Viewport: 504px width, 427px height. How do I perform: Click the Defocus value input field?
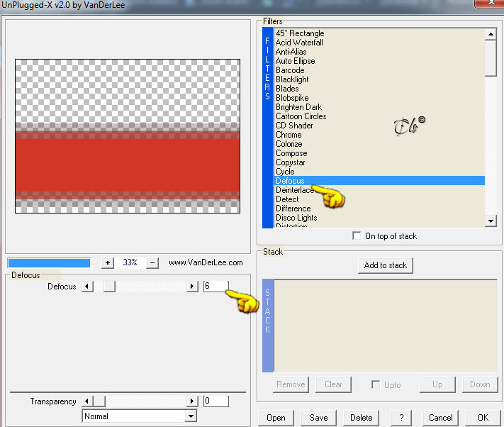tap(216, 286)
